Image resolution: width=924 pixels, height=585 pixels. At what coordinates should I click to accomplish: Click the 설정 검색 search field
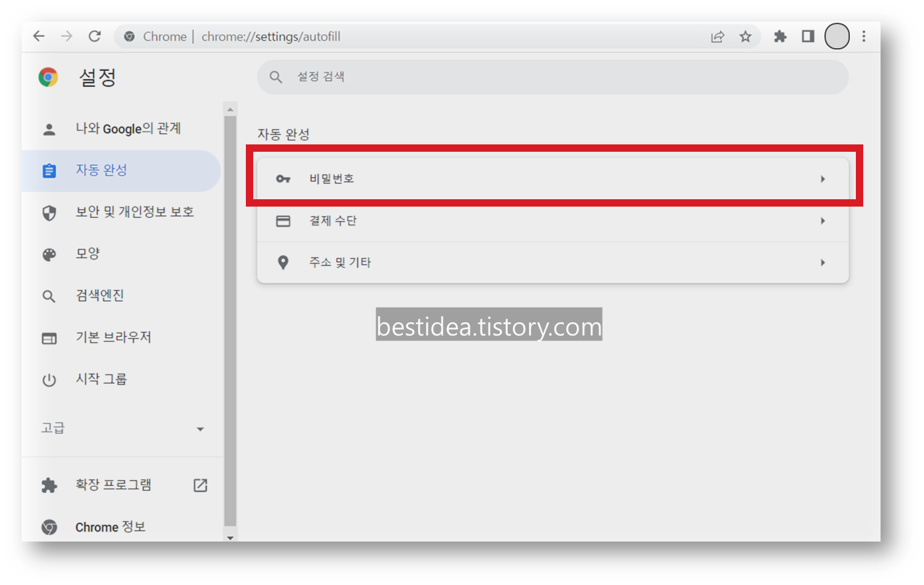pos(553,77)
